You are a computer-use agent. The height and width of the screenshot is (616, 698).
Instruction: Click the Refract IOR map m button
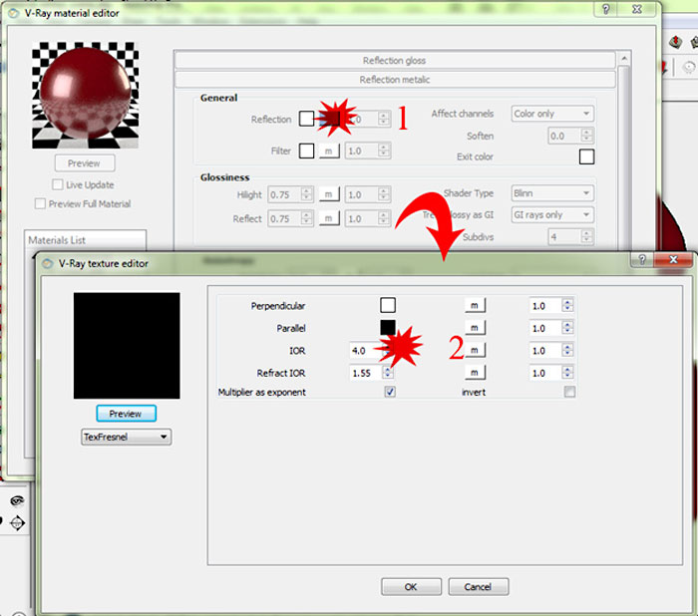[x=475, y=372]
